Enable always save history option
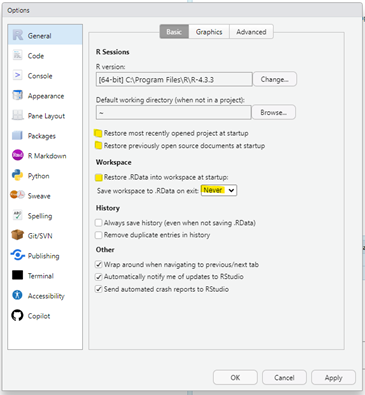The height and width of the screenshot is (395, 365). 98,223
